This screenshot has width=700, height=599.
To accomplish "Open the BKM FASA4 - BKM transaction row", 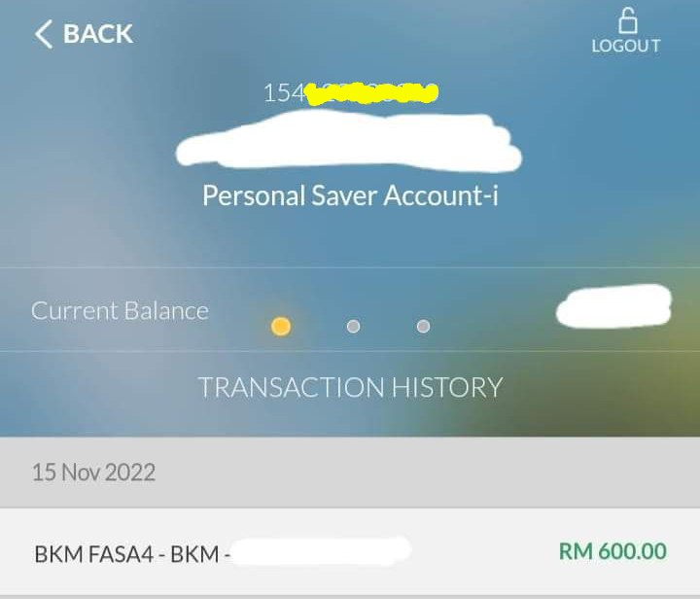I will 350,551.
